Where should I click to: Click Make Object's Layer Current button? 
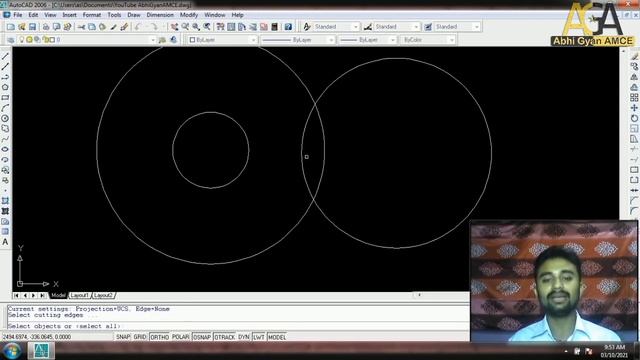(162, 40)
